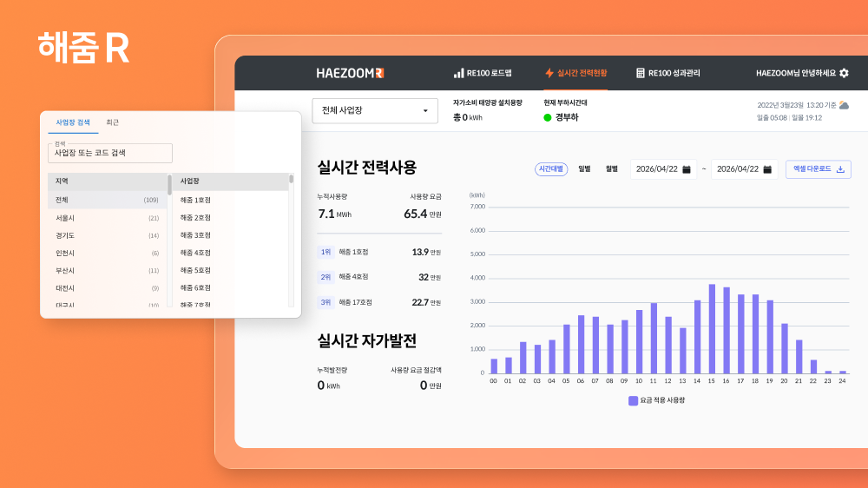This screenshot has width=868, height=488.
Task: Click the 1위 rank badge
Action: click(x=325, y=252)
